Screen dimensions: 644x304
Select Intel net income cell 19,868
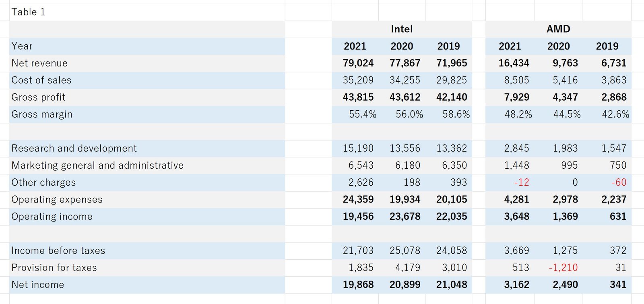(358, 285)
